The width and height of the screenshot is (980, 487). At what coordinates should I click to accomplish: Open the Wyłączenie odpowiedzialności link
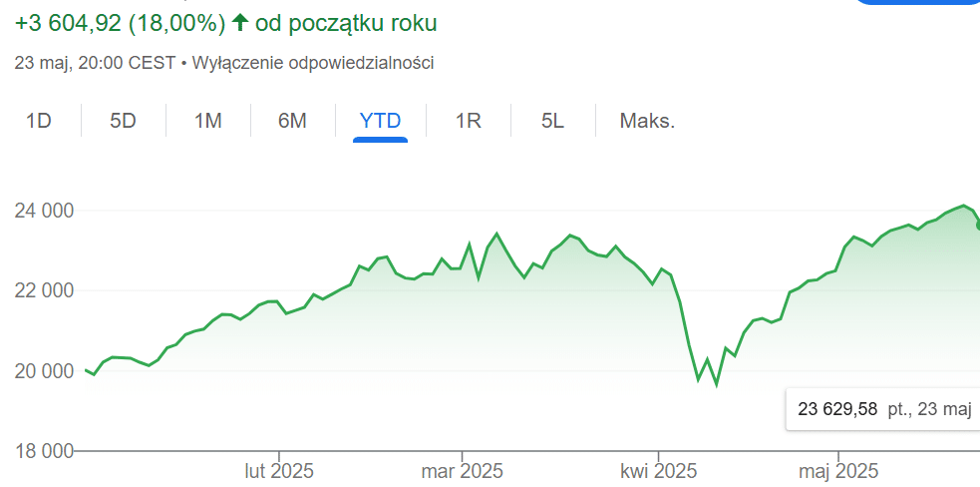click(x=311, y=63)
